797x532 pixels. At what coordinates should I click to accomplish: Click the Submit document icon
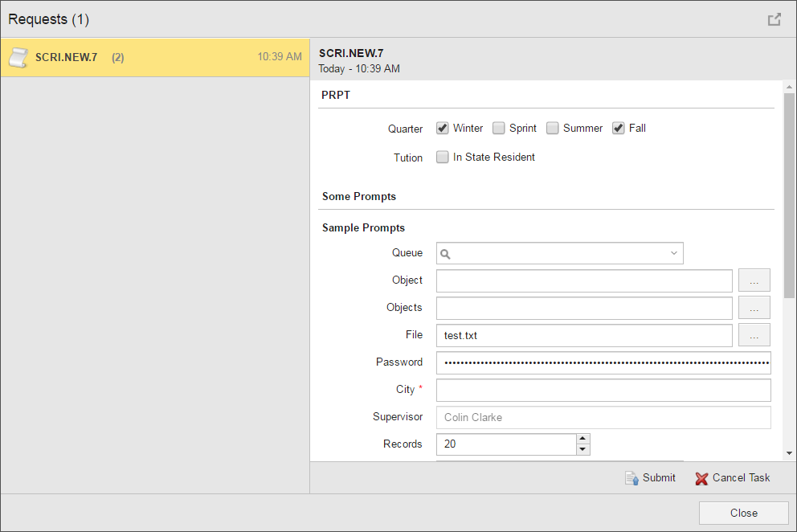point(631,478)
